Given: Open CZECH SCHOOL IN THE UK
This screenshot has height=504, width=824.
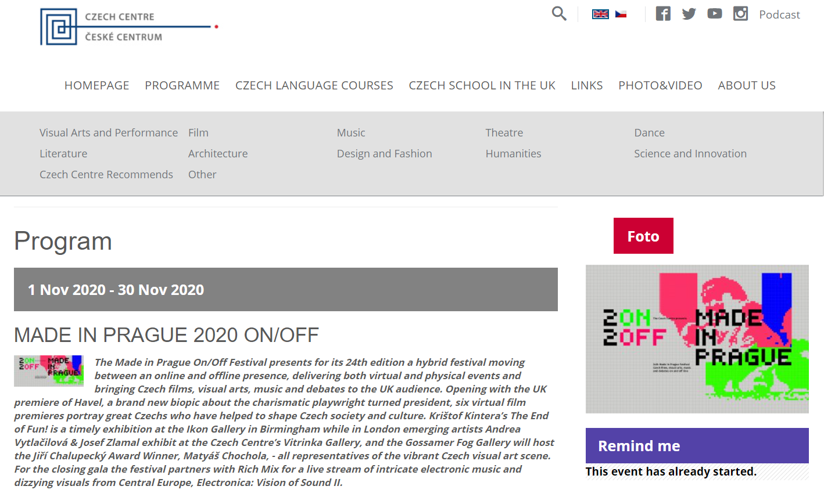Looking at the screenshot, I should (482, 85).
